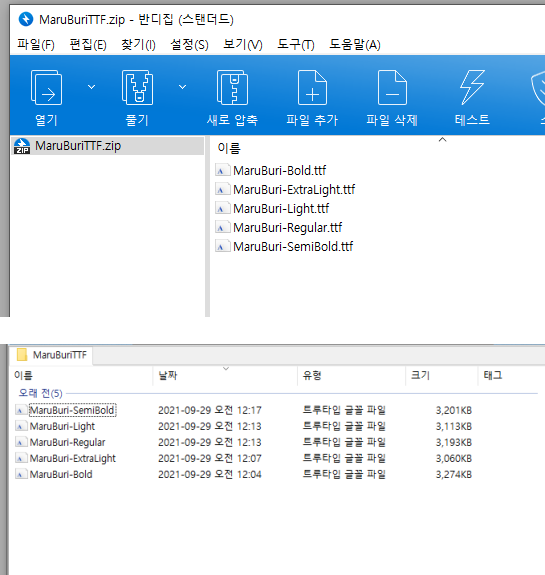Sort by 이름 column in Explorer
545x575 pixels.
pyautogui.click(x=23, y=375)
